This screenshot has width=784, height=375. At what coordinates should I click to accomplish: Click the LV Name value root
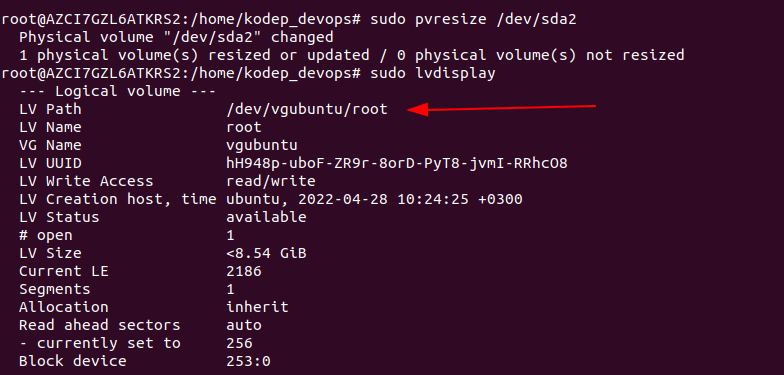(244, 127)
